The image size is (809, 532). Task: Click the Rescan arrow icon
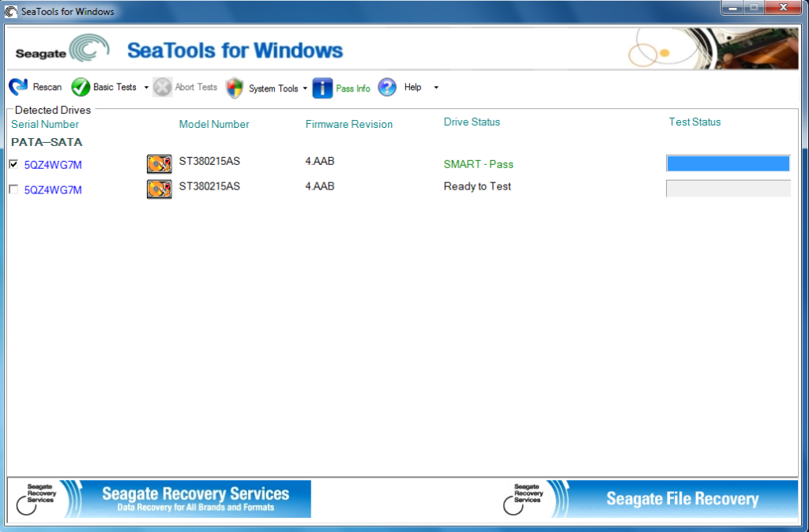point(19,87)
